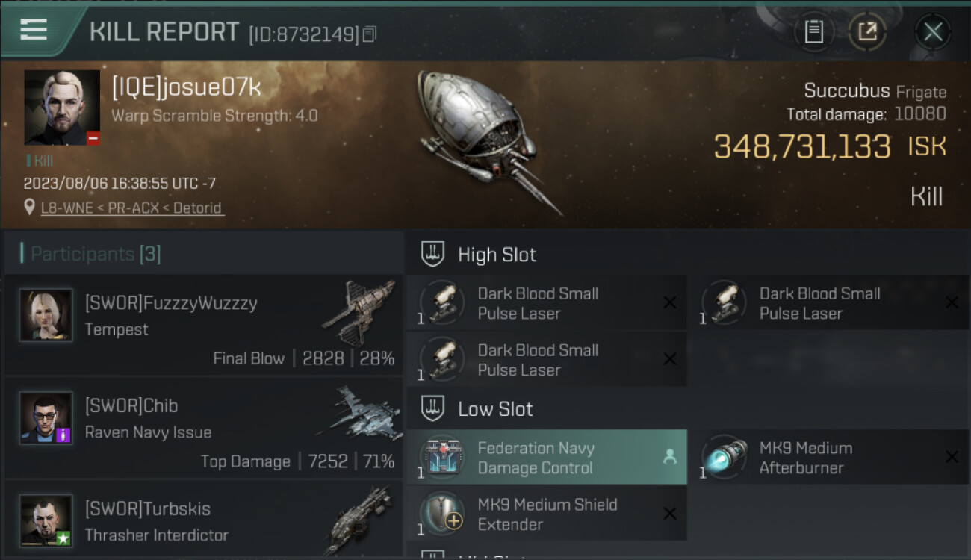This screenshot has width=971, height=560.
Task: Open Chib's pilot portrait
Action: 46,417
